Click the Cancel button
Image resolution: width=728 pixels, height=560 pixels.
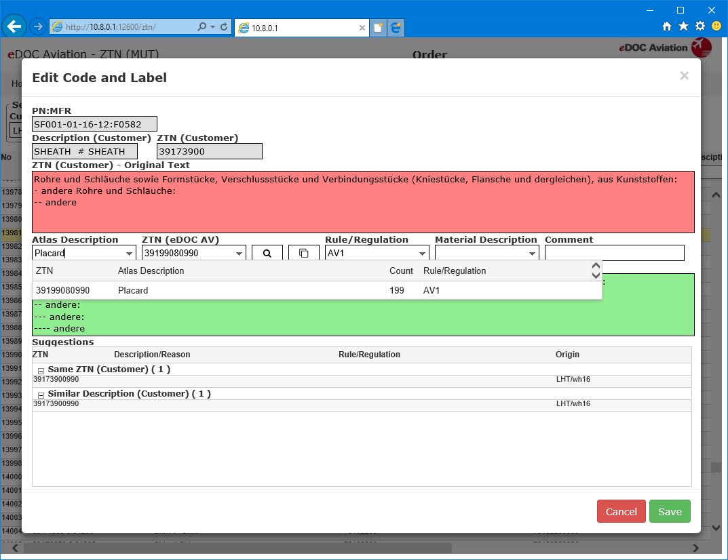(x=621, y=512)
